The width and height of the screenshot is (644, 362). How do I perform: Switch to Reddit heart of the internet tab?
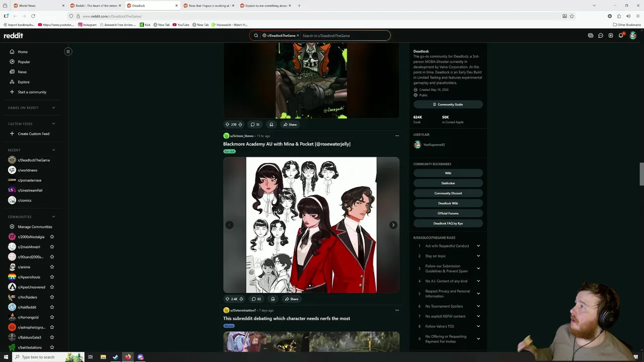coord(95,6)
